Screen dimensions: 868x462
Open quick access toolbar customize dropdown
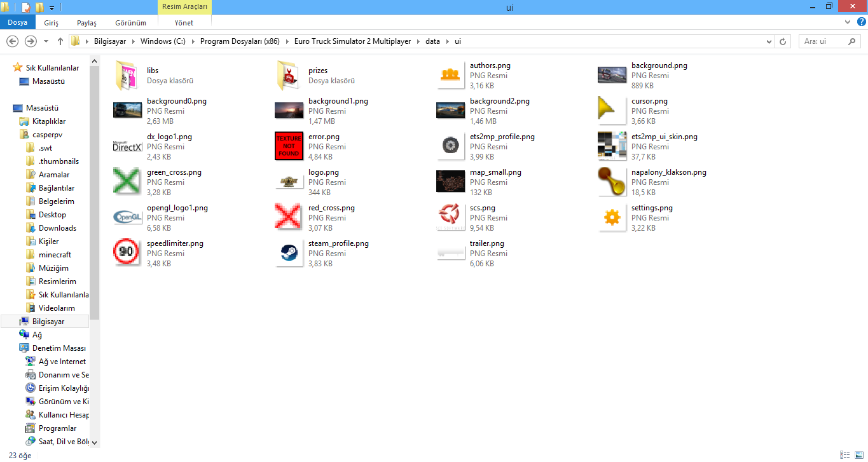[x=52, y=8]
